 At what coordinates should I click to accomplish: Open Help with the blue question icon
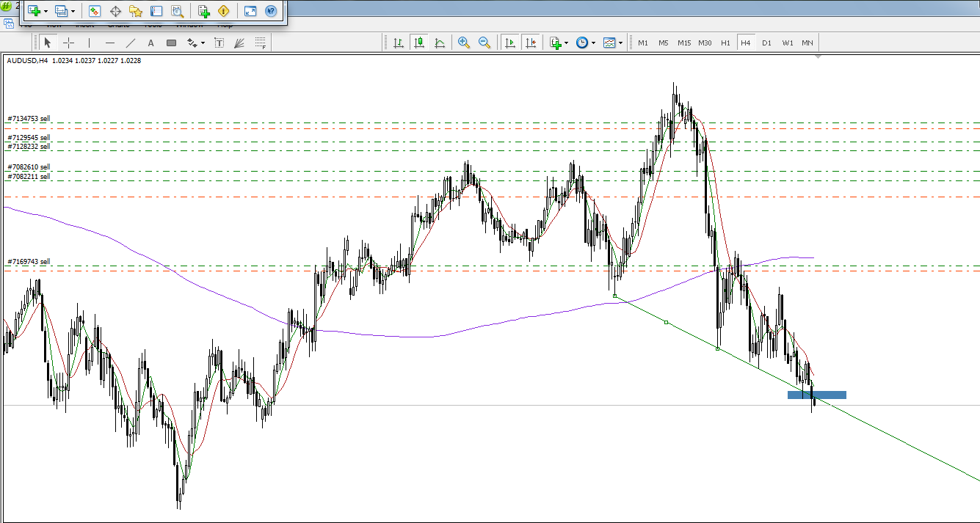[271, 11]
